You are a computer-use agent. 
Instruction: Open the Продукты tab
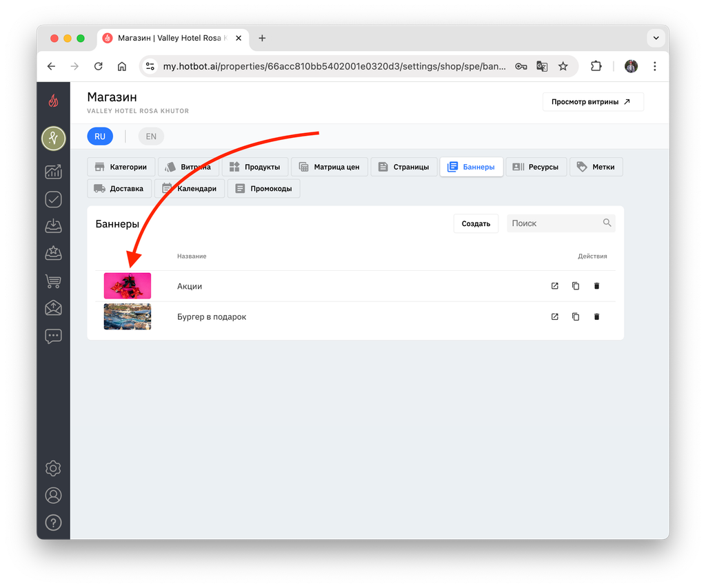point(255,167)
